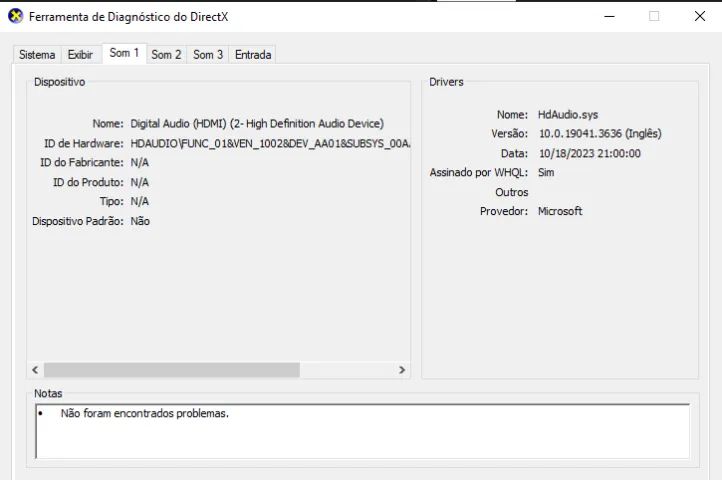The width and height of the screenshot is (722, 480).
Task: Open the Exibir tab
Action: point(80,54)
